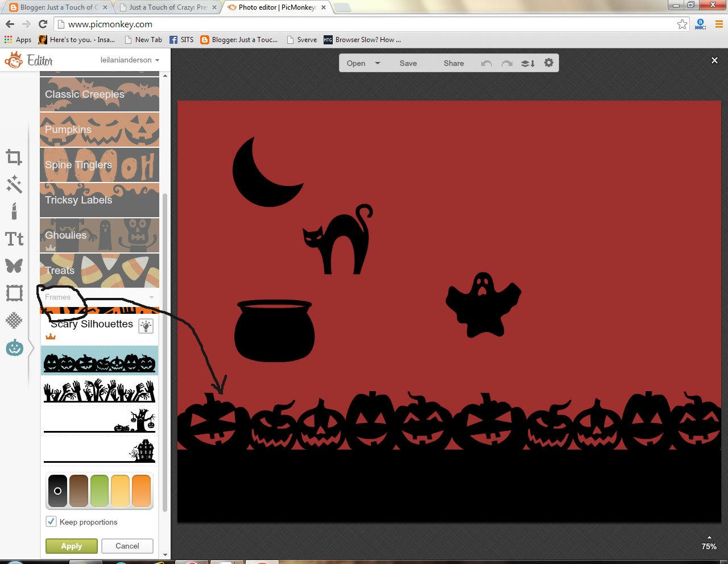Pick the green color swatch
Screen dimensions: 728x564
click(x=100, y=491)
